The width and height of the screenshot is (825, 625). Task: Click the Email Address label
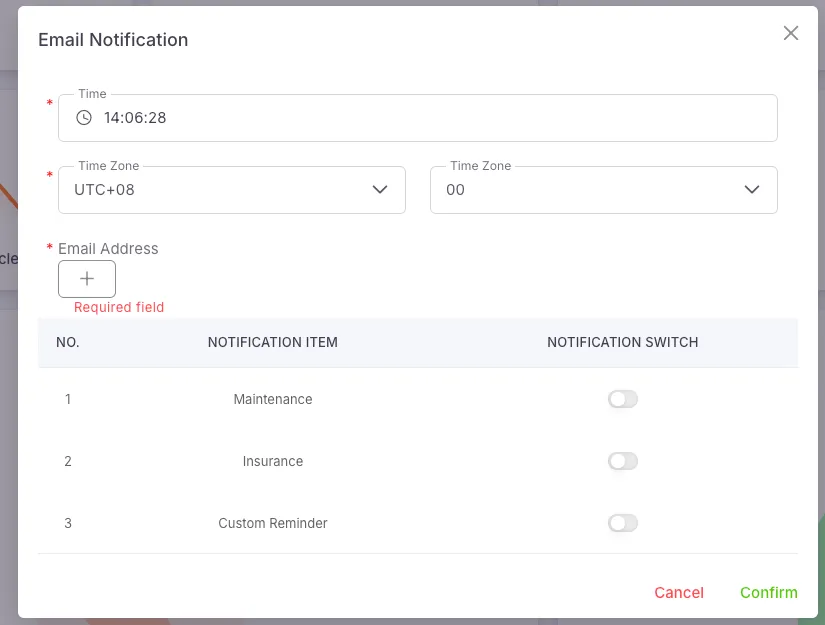(108, 249)
